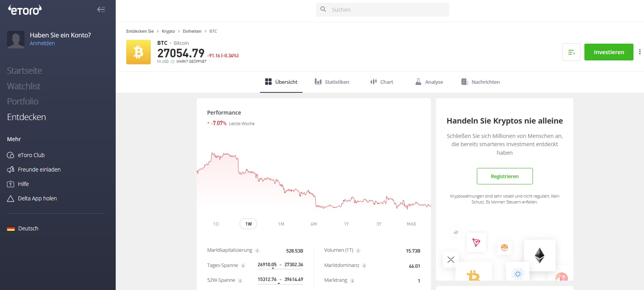Image resolution: width=644 pixels, height=290 pixels.
Task: Click the Volumen (1T) info icon
Action: (358, 251)
